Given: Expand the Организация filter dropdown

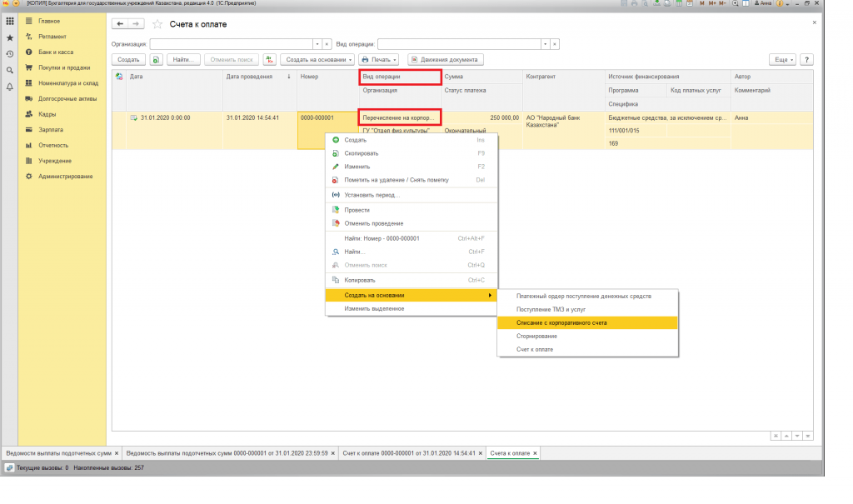Looking at the screenshot, I should pyautogui.click(x=317, y=43).
